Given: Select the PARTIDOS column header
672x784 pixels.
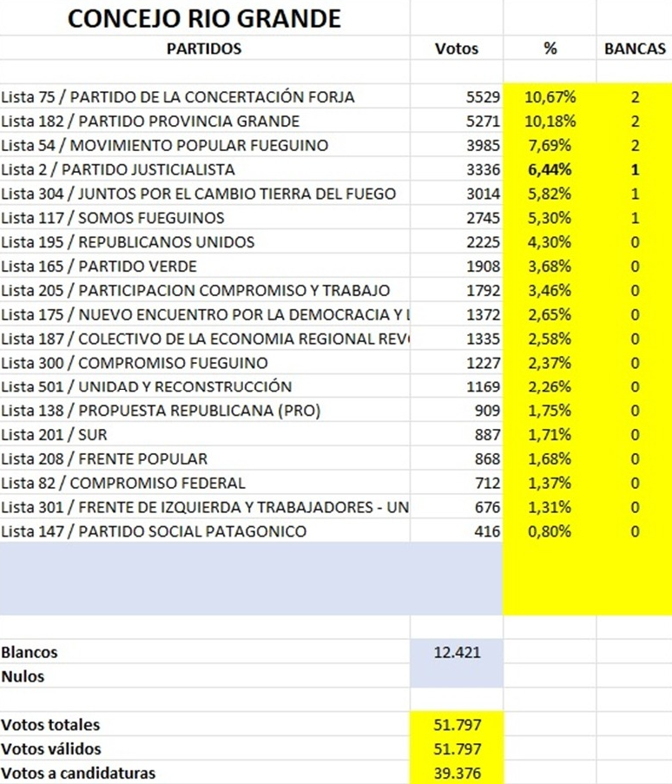Looking at the screenshot, I should tap(204, 49).
